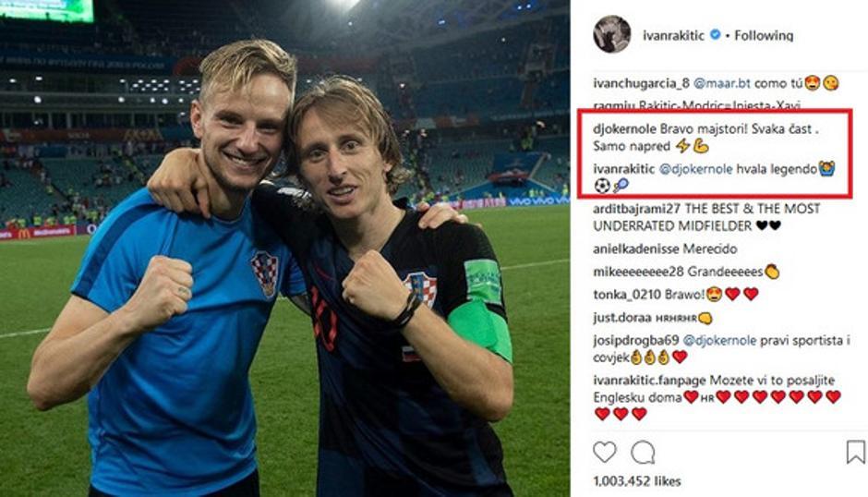Toggle the Following status
Viewport: 868px width, 497px height.
[x=764, y=35]
